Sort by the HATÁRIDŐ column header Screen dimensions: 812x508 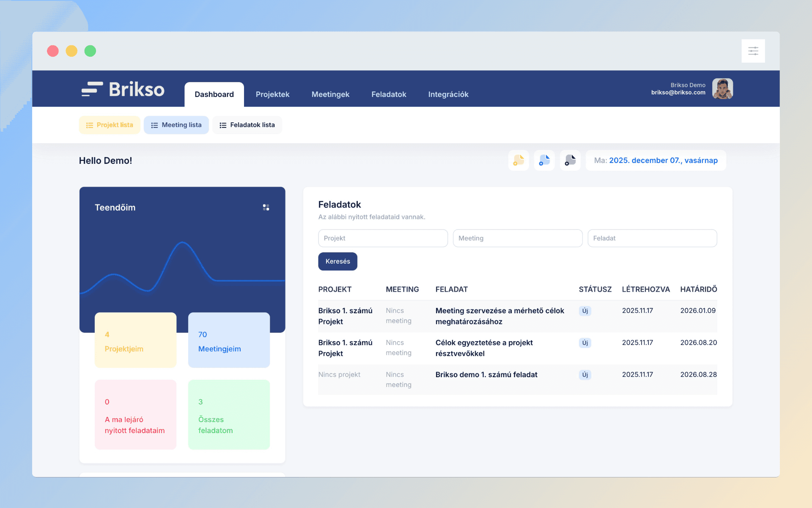[x=698, y=290]
